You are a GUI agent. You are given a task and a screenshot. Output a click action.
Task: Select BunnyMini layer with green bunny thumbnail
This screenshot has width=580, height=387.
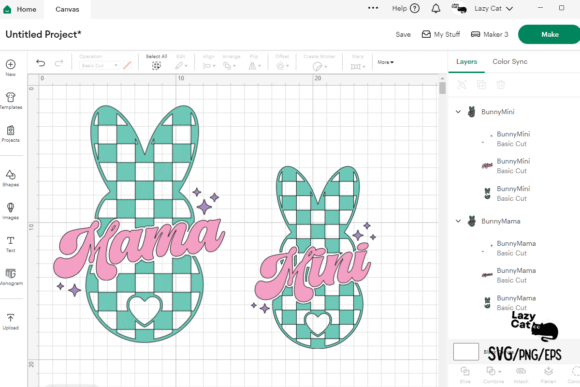(x=514, y=193)
